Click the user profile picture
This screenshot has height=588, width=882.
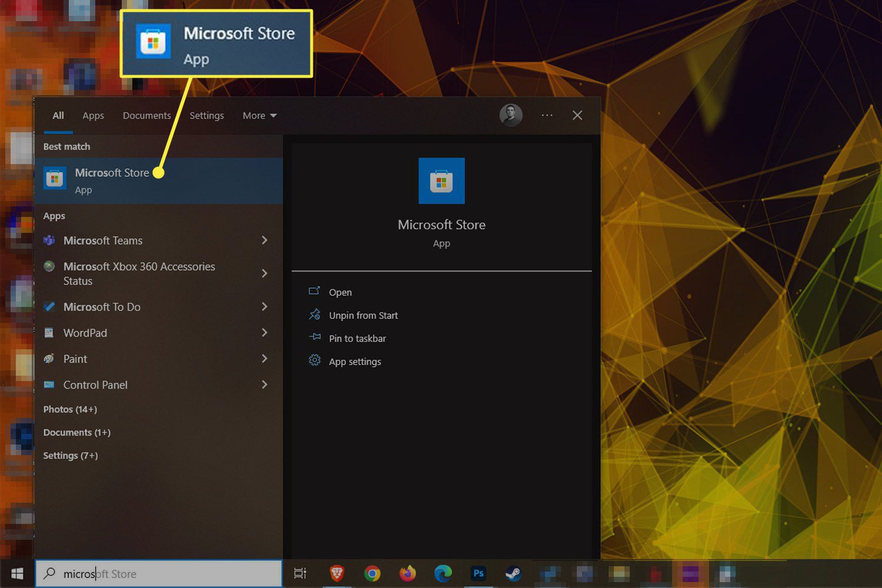pos(510,115)
